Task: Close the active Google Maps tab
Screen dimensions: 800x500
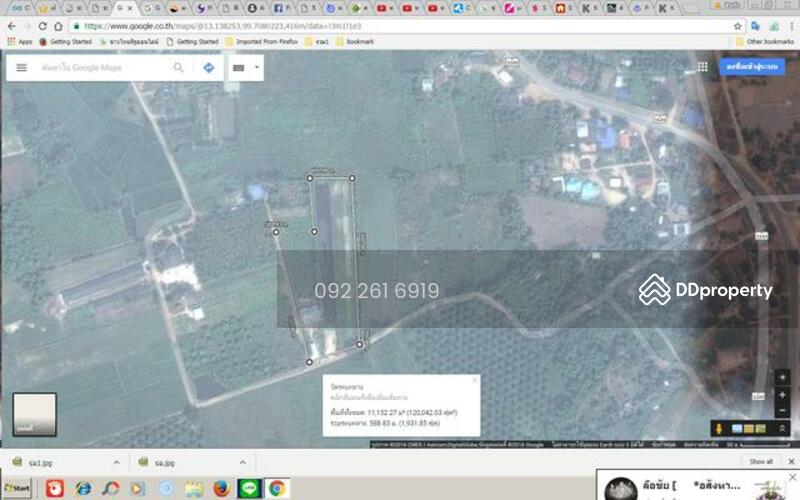Action: click(131, 8)
